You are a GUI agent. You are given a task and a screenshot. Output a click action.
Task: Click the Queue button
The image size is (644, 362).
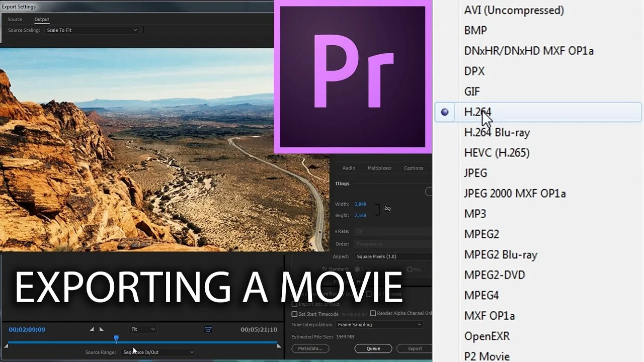pos(373,348)
